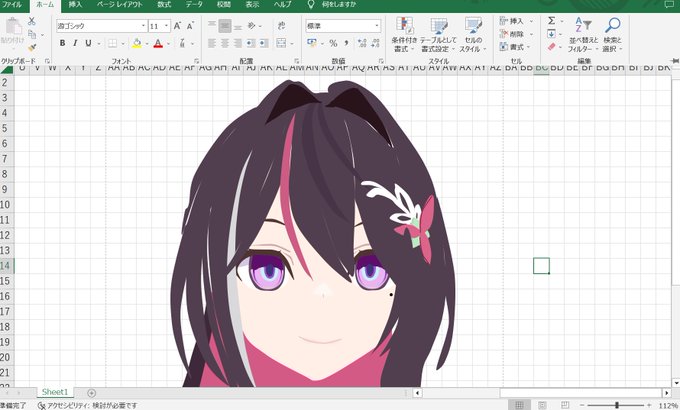Click the Clear eraser icon
This screenshot has width=680, height=410.
click(x=551, y=47)
